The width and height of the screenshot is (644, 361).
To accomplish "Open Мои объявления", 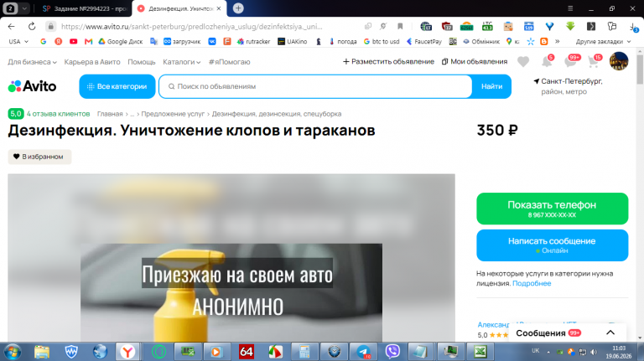I will (475, 61).
